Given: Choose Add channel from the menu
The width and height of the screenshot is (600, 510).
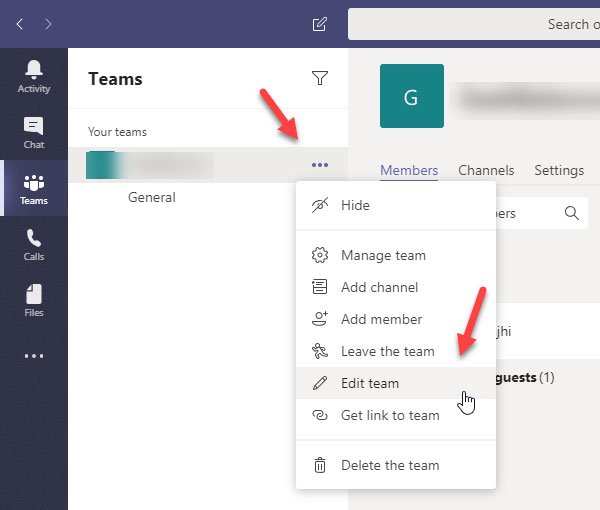Looking at the screenshot, I should point(396,287).
